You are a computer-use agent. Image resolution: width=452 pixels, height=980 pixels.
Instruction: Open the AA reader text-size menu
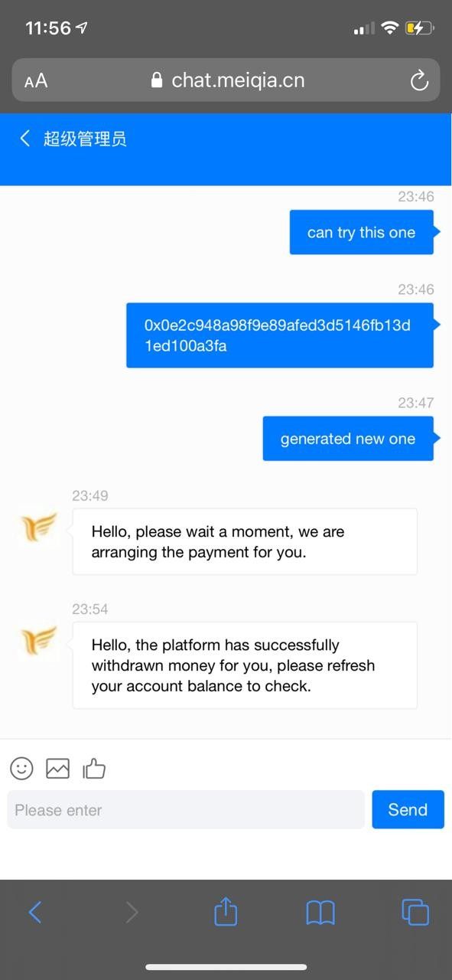click(36, 80)
